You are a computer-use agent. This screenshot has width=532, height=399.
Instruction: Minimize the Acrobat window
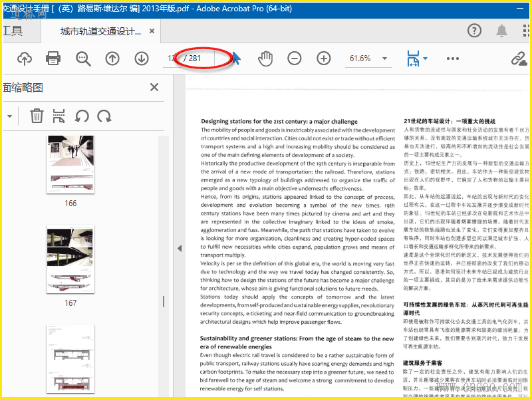point(520,8)
